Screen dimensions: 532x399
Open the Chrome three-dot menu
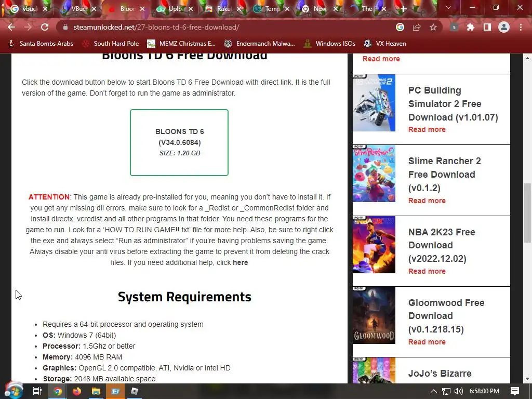tap(521, 27)
